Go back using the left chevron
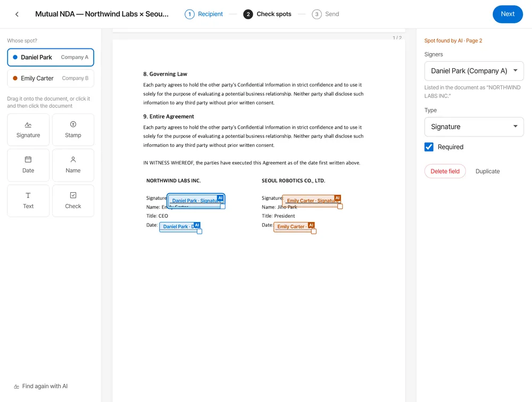The image size is (532, 402). (x=17, y=14)
